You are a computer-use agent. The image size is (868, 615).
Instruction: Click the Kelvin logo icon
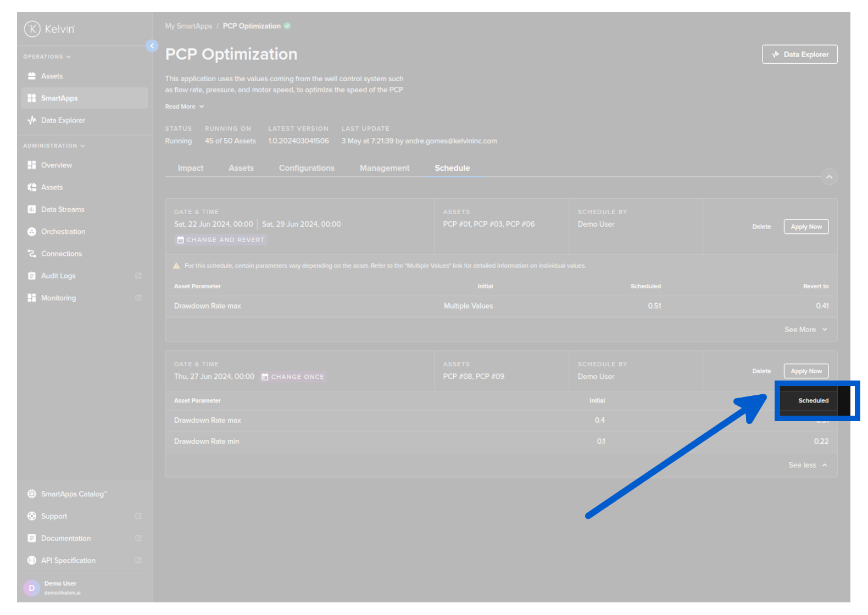[x=32, y=29]
